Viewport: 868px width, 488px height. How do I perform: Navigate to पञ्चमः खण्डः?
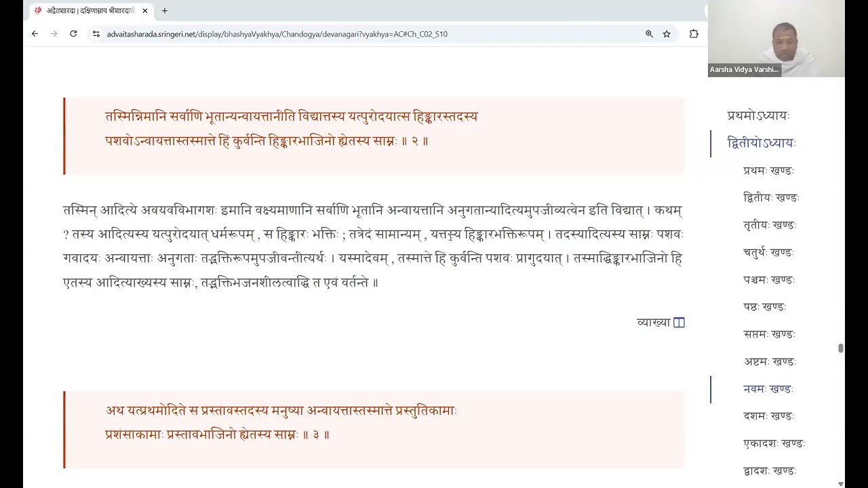tap(769, 280)
